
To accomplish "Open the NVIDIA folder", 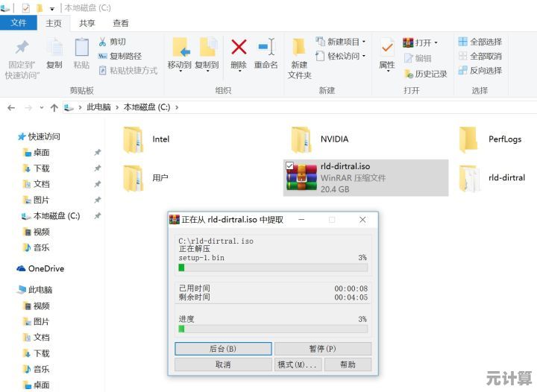I will pyautogui.click(x=301, y=139).
